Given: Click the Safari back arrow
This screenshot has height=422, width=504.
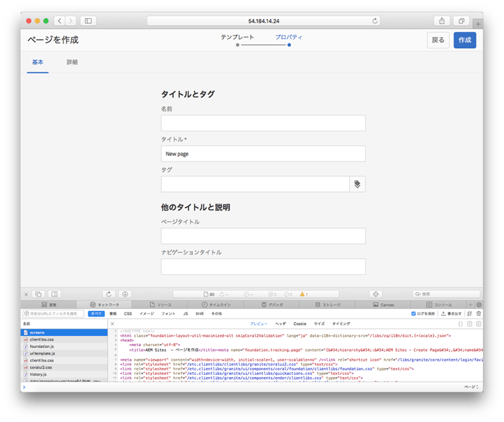Looking at the screenshot, I should 59,21.
